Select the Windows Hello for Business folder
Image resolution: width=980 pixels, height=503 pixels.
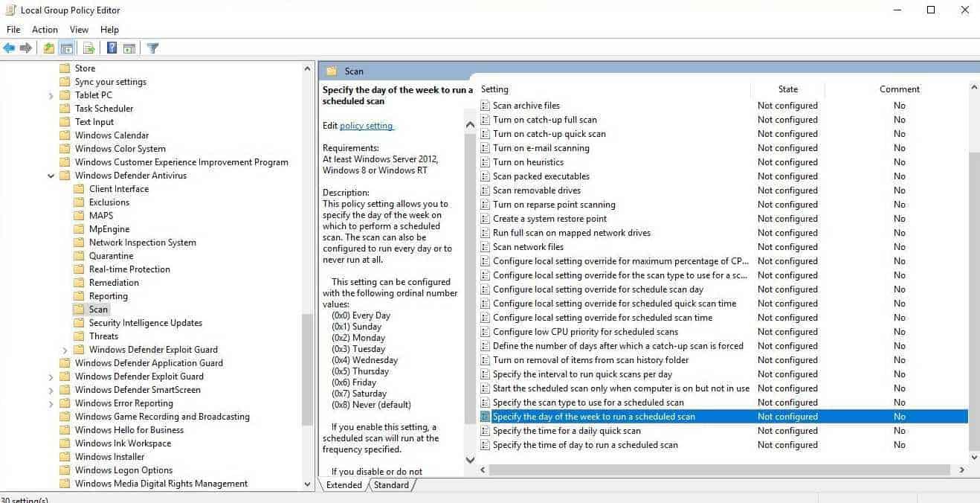pyautogui.click(x=129, y=430)
